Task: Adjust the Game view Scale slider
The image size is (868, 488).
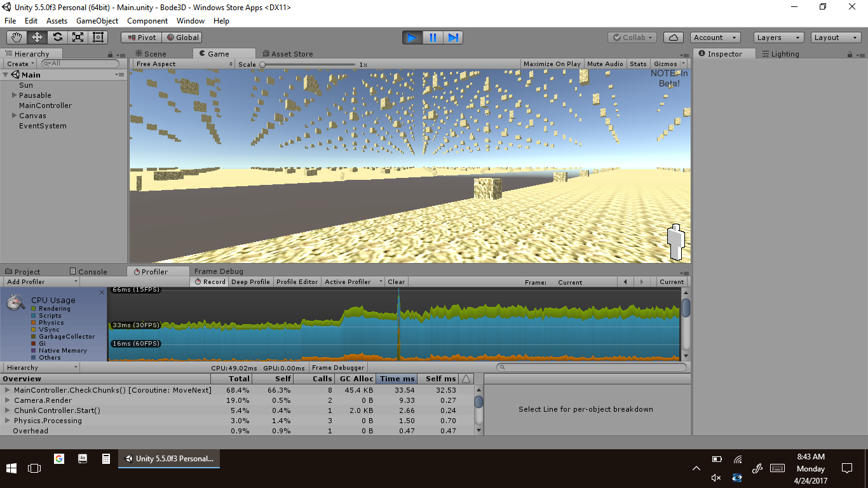Action: tap(262, 64)
